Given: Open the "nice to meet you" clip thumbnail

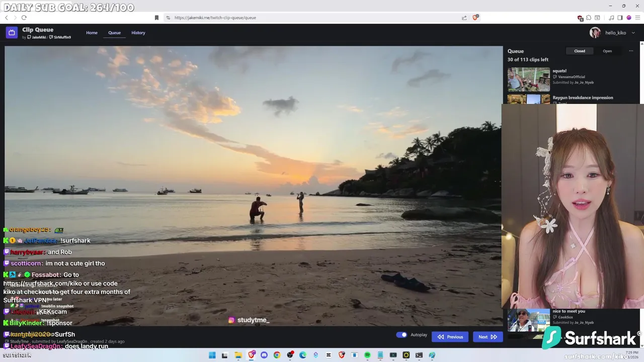Looking at the screenshot, I should 528,321.
